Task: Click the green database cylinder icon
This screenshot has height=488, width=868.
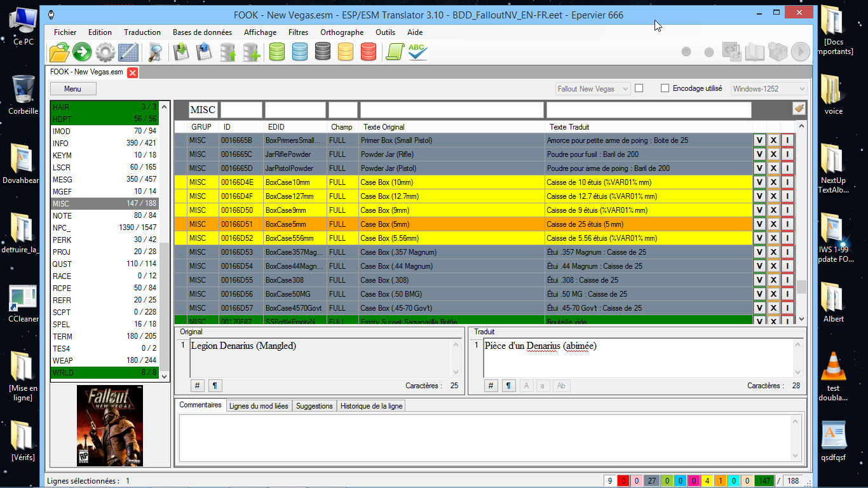Action: (x=277, y=52)
